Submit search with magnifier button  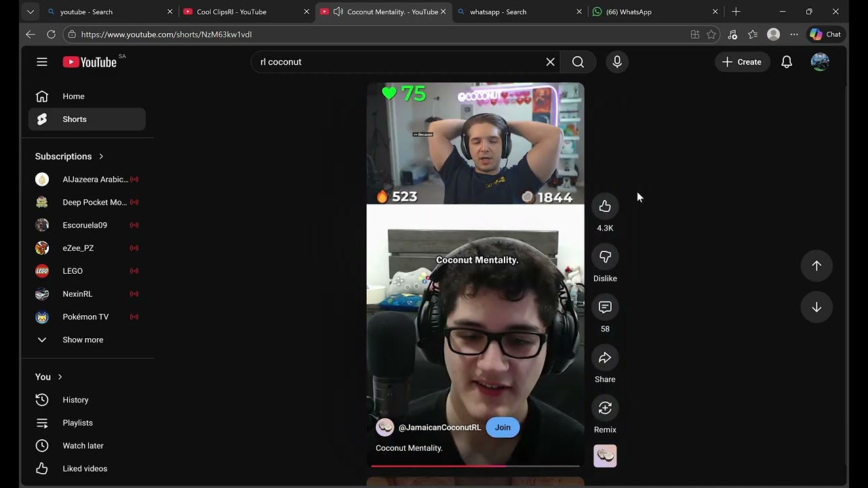pyautogui.click(x=578, y=62)
